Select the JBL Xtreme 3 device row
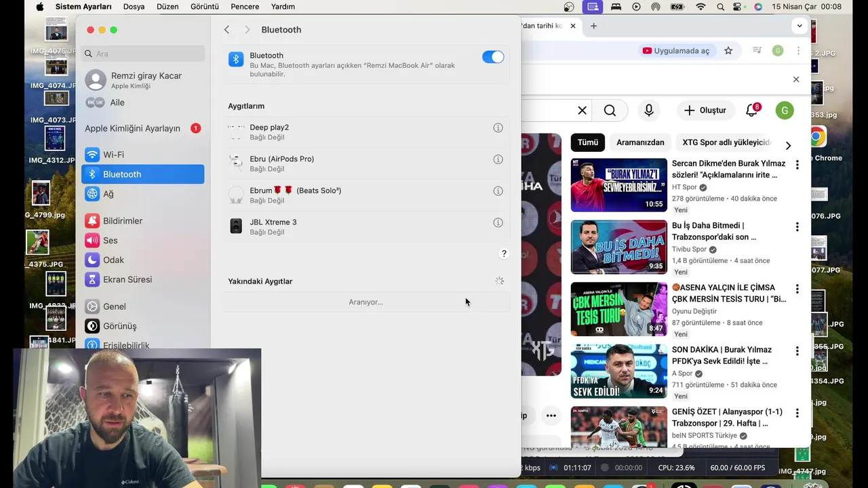 coord(366,226)
